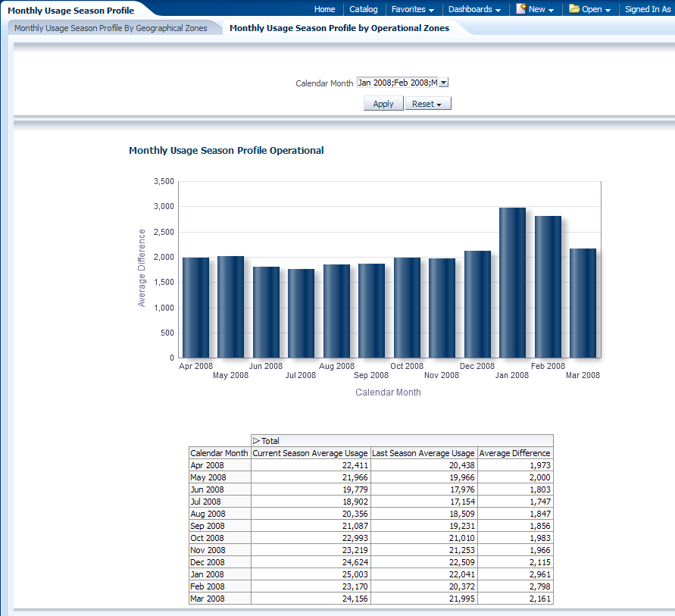The width and height of the screenshot is (675, 616).
Task: Click the Last Season Average Usage header
Action: (423, 453)
